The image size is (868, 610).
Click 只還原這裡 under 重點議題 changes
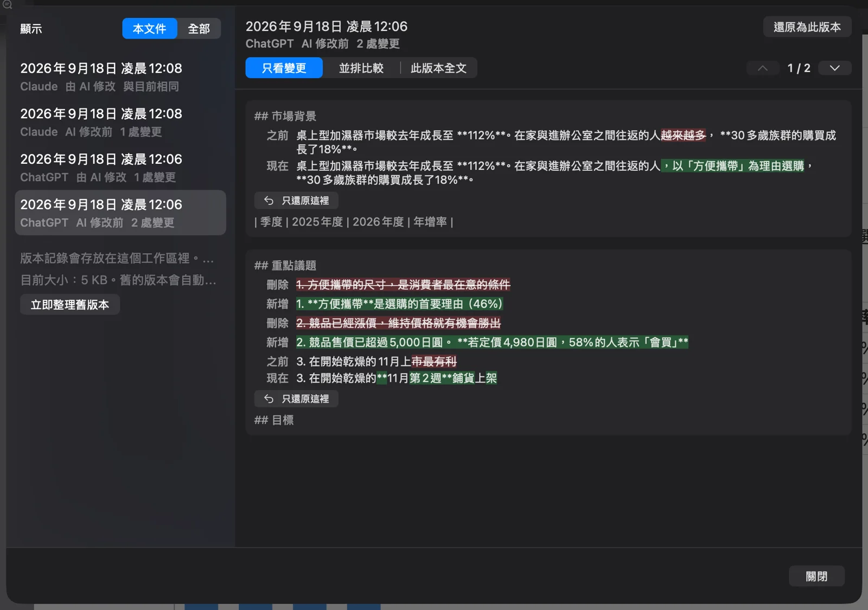click(x=296, y=399)
